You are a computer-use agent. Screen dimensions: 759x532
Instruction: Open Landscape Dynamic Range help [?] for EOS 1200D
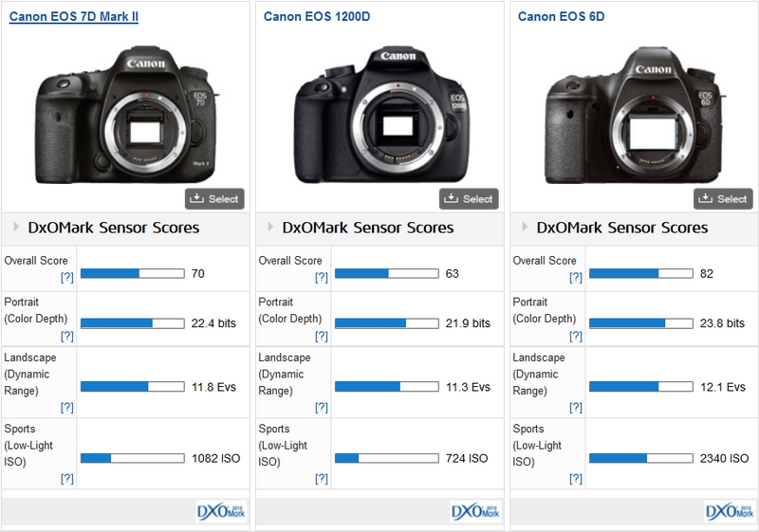coord(322,408)
